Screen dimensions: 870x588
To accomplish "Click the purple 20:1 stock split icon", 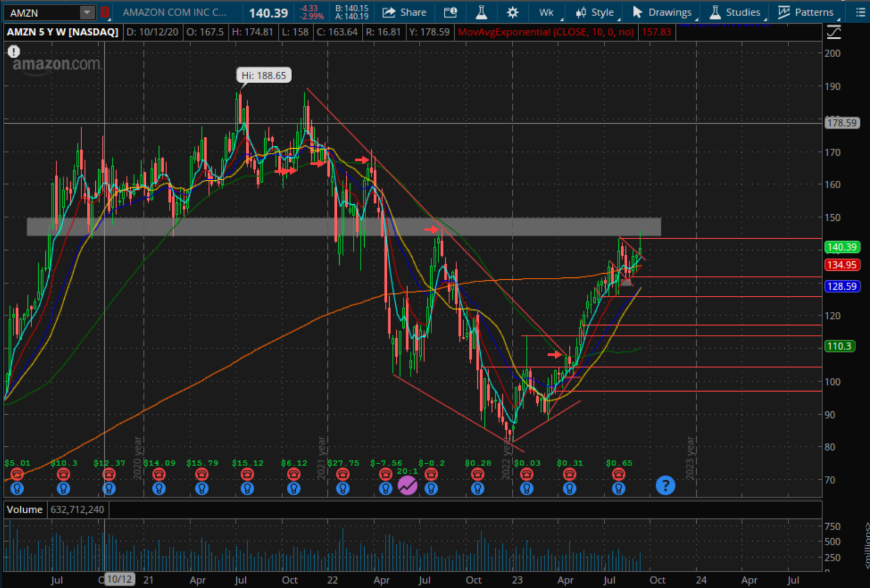I will (408, 486).
